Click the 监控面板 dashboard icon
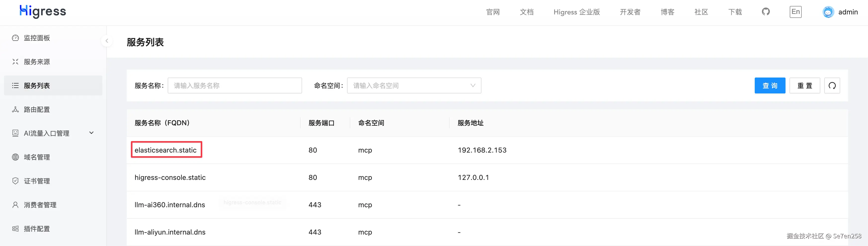Image resolution: width=868 pixels, height=246 pixels. 15,38
